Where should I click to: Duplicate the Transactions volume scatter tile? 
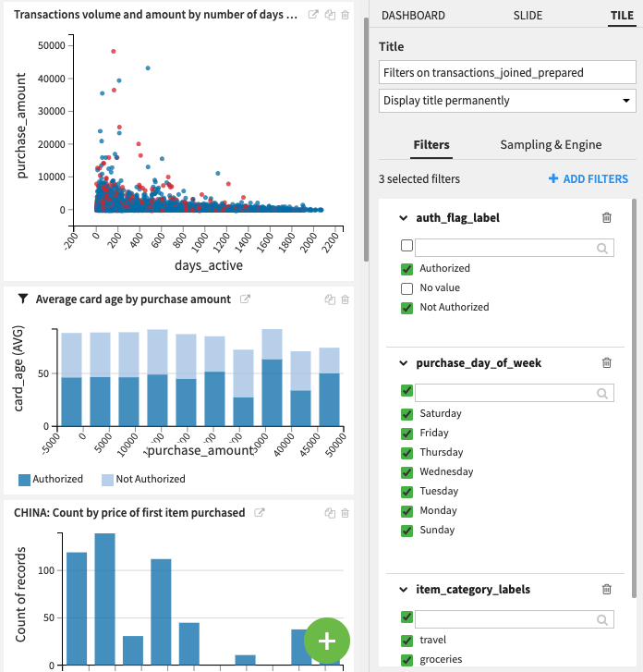[330, 16]
